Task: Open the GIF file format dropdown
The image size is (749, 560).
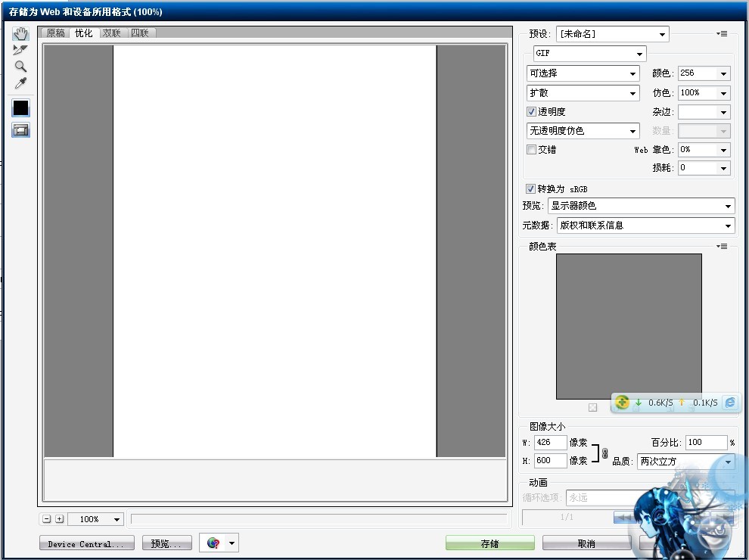Action: click(590, 53)
